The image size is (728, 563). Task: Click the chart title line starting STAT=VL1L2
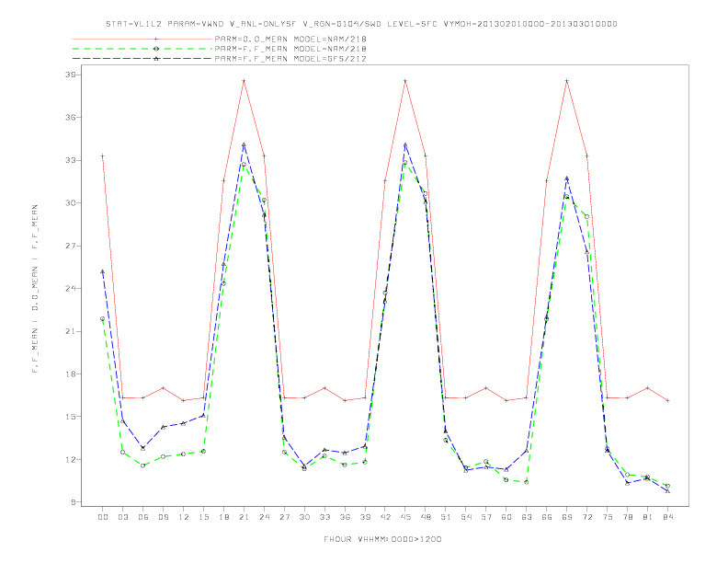tap(361, 24)
